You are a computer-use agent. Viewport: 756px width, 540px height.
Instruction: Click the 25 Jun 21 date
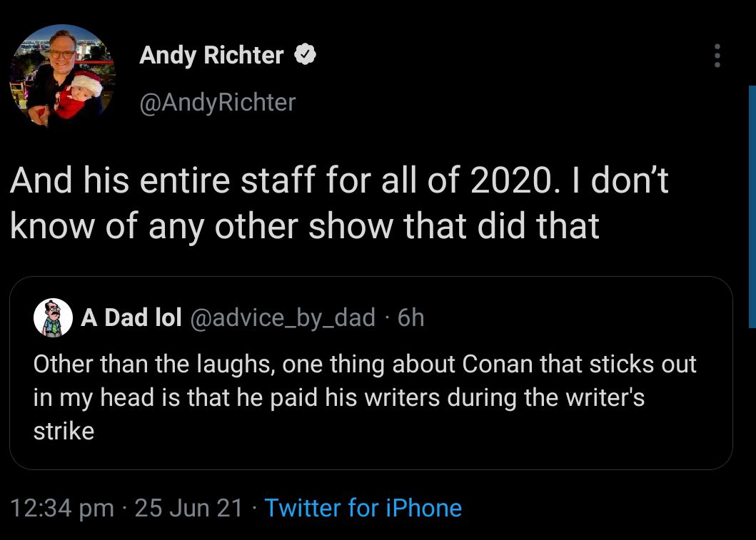click(x=188, y=508)
